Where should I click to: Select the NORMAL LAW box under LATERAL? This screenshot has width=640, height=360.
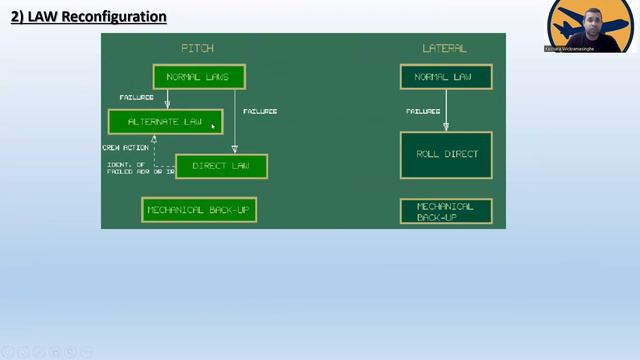tap(446, 77)
